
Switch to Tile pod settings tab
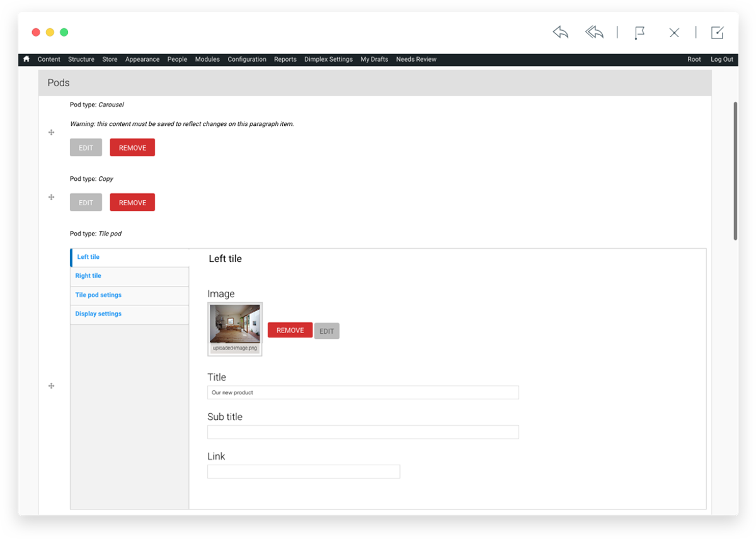[130, 295]
